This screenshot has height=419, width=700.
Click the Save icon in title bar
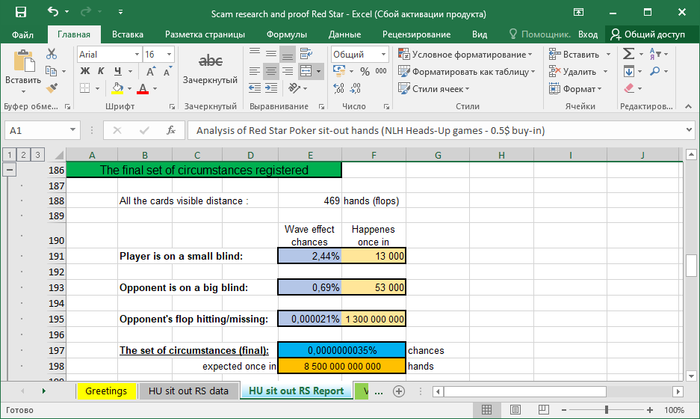coord(21,12)
